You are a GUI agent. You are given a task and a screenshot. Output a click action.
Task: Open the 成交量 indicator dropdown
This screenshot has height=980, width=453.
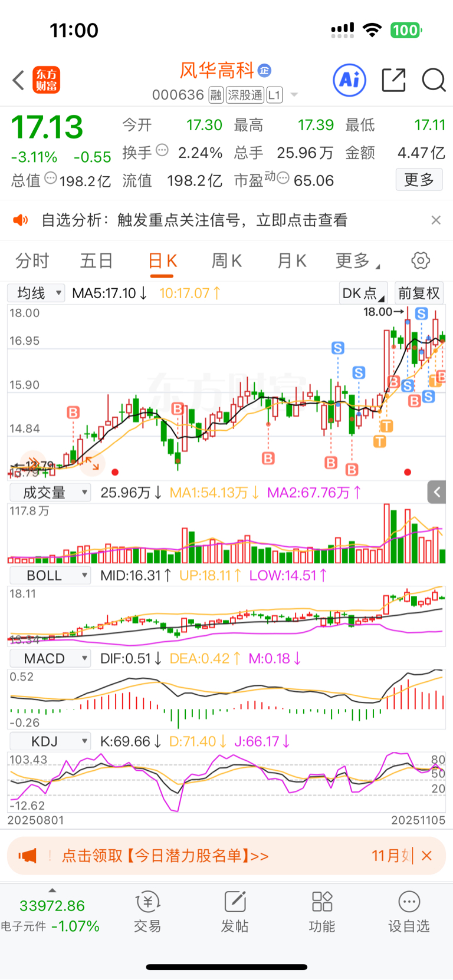pyautogui.click(x=50, y=493)
